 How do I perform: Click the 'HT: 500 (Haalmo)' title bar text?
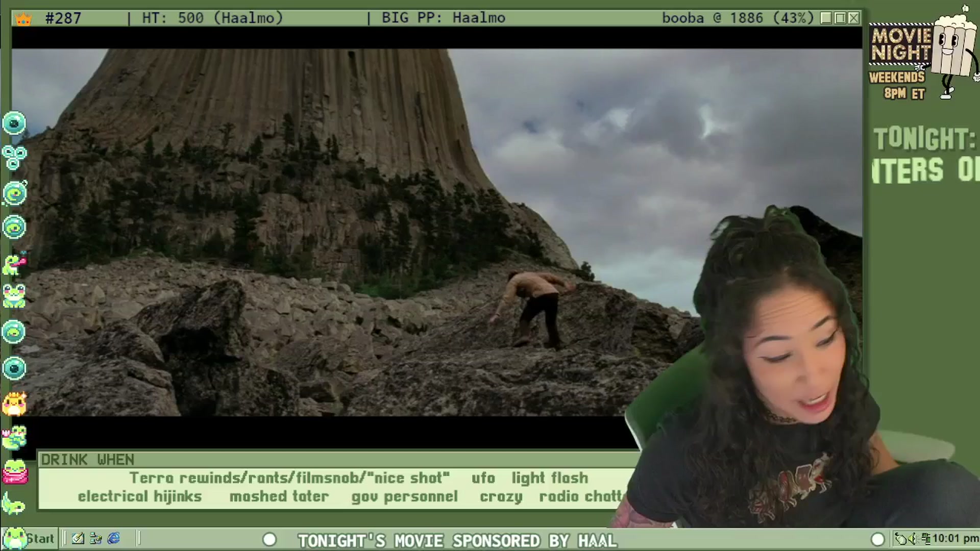[x=212, y=18]
